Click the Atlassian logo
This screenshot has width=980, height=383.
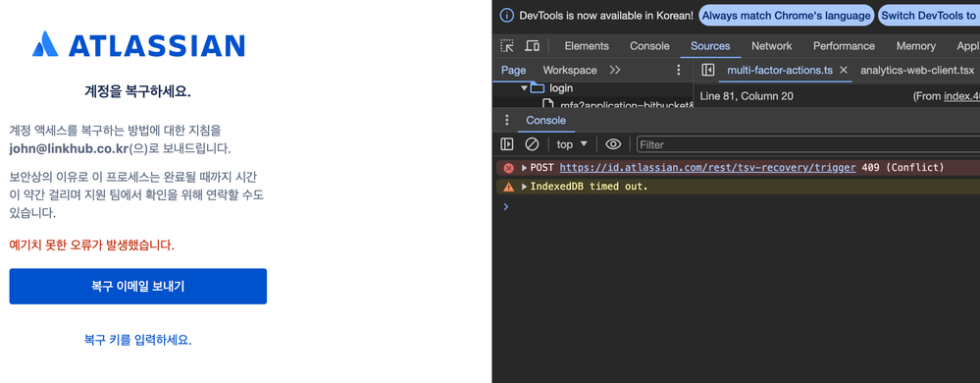pyautogui.click(x=138, y=45)
